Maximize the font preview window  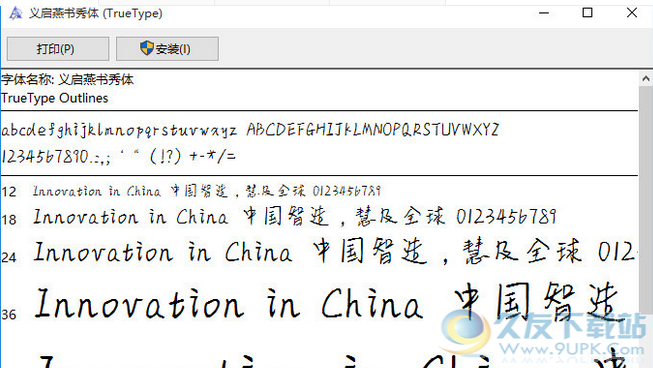[x=587, y=13]
